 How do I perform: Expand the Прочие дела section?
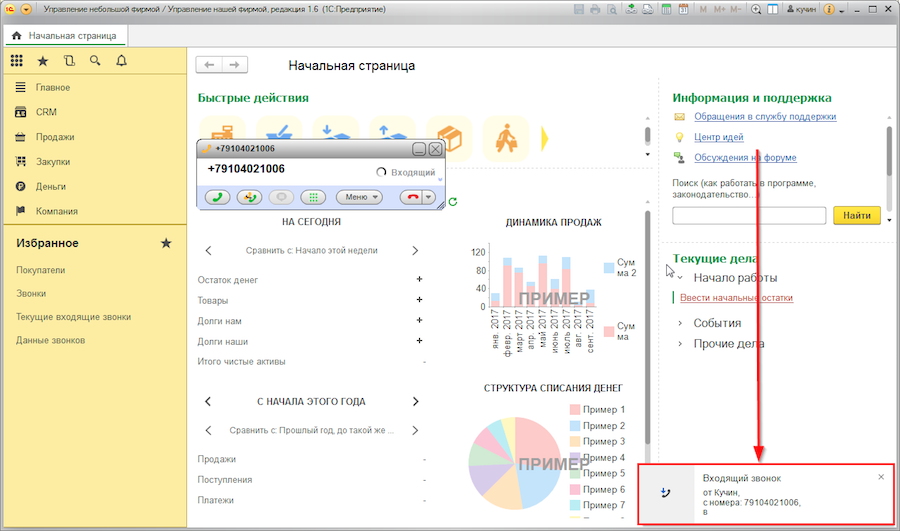[681, 344]
